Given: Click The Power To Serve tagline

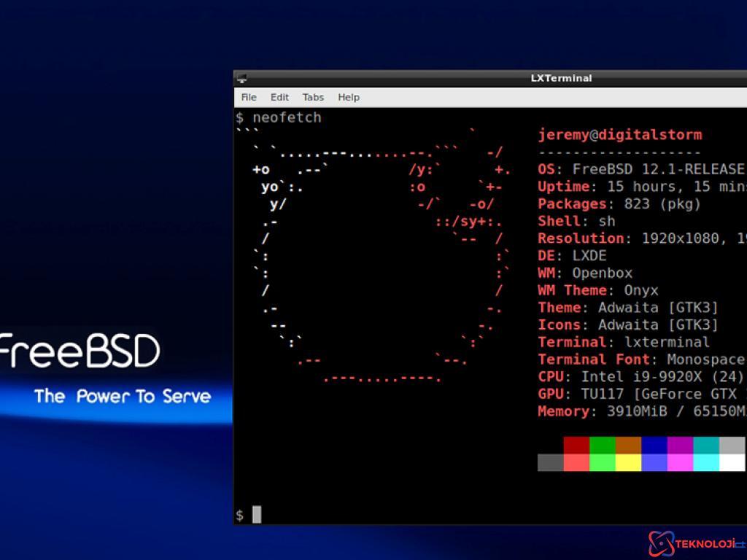Looking at the screenshot, I should [x=123, y=397].
